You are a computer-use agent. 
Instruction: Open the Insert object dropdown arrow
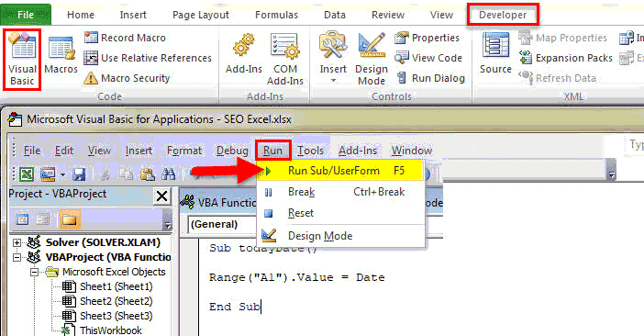tap(62, 174)
